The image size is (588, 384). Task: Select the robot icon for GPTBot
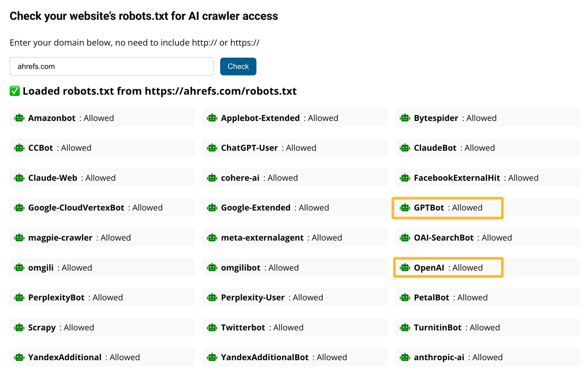coord(405,208)
